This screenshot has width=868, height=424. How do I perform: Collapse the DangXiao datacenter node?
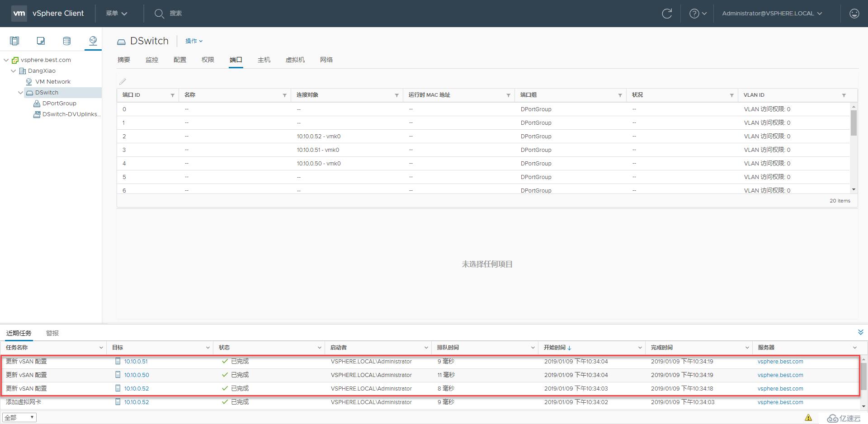[x=13, y=71]
